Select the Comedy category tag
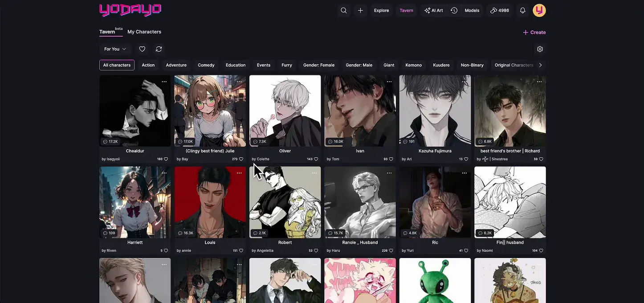 pyautogui.click(x=206, y=65)
